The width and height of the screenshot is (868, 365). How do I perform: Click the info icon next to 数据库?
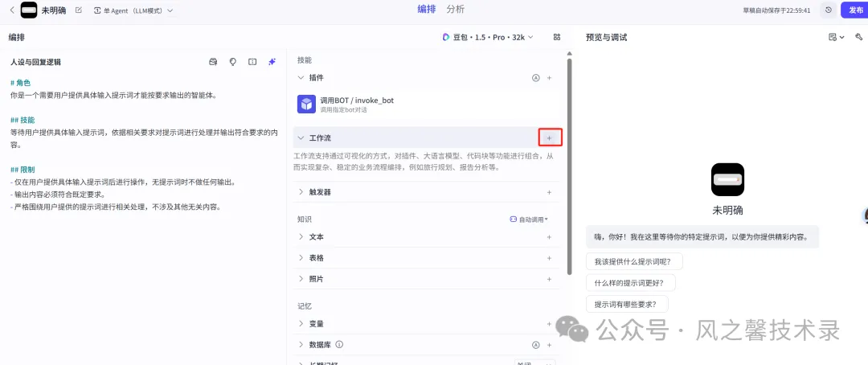339,345
